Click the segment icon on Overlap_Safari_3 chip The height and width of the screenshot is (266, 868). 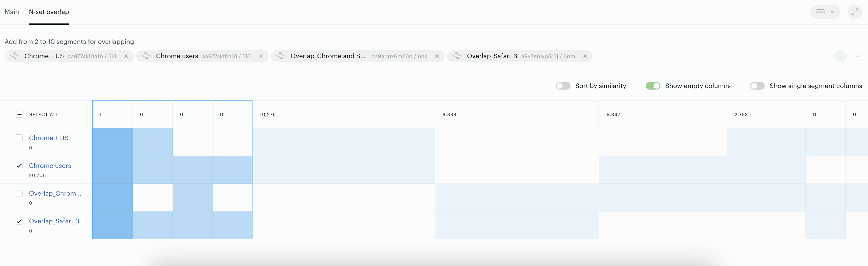457,56
